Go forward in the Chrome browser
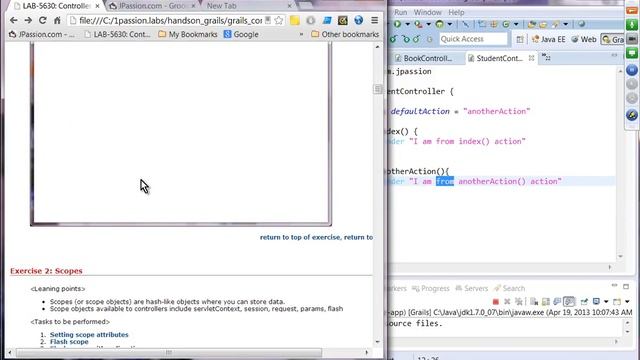This screenshot has height=360, width=640. pyautogui.click(x=28, y=20)
